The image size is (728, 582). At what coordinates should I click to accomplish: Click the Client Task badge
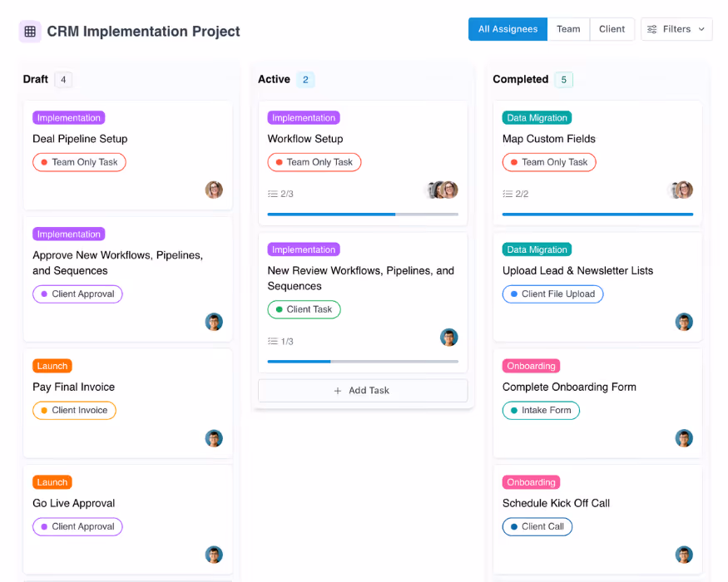pyautogui.click(x=305, y=309)
